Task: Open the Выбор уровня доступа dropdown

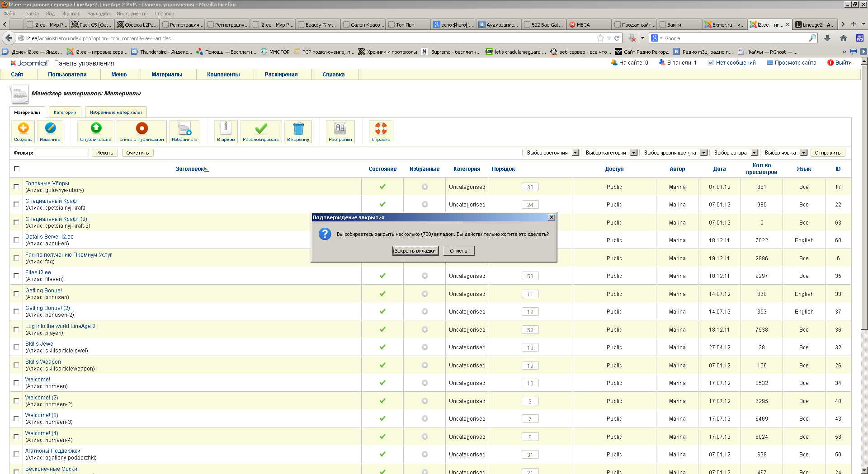Action: coord(674,153)
